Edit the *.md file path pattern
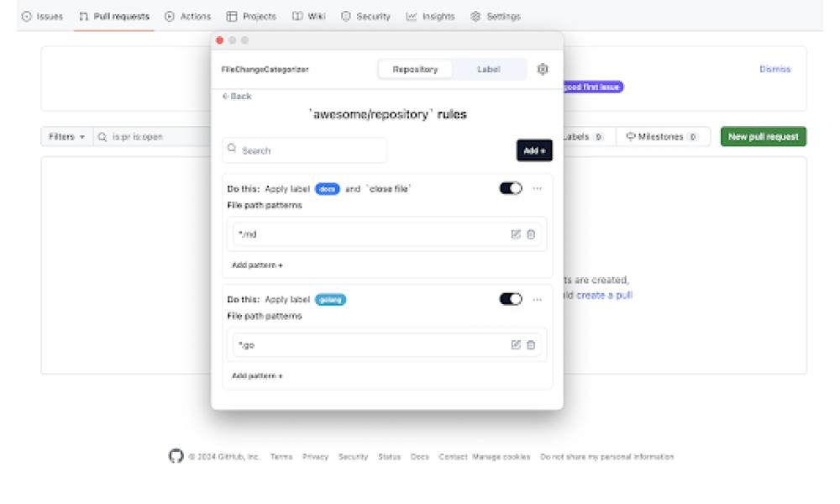 coord(516,234)
